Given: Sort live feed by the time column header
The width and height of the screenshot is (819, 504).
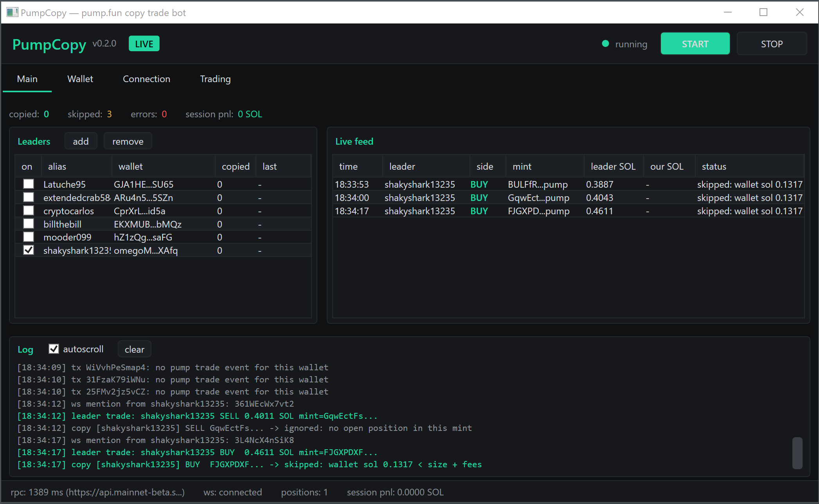Looking at the screenshot, I should click(358, 167).
